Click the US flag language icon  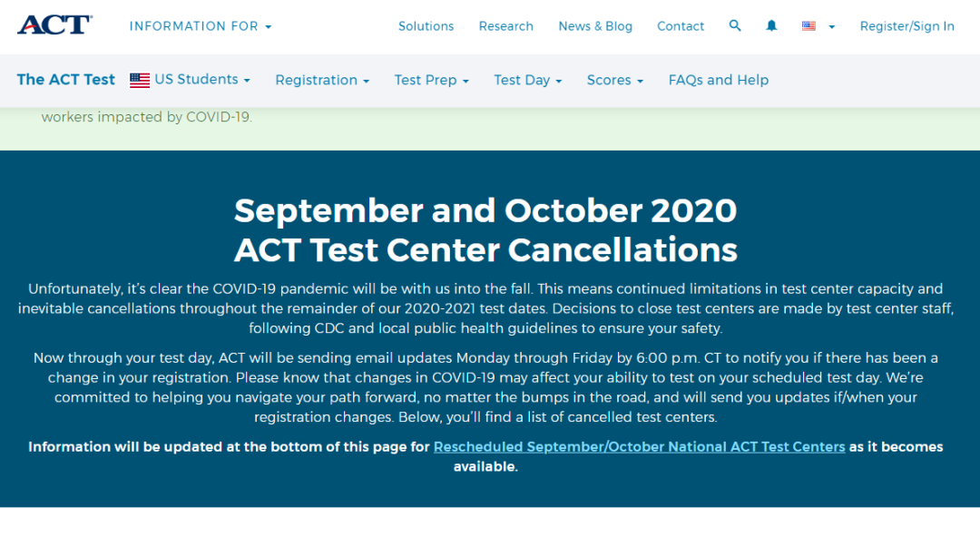pyautogui.click(x=808, y=26)
